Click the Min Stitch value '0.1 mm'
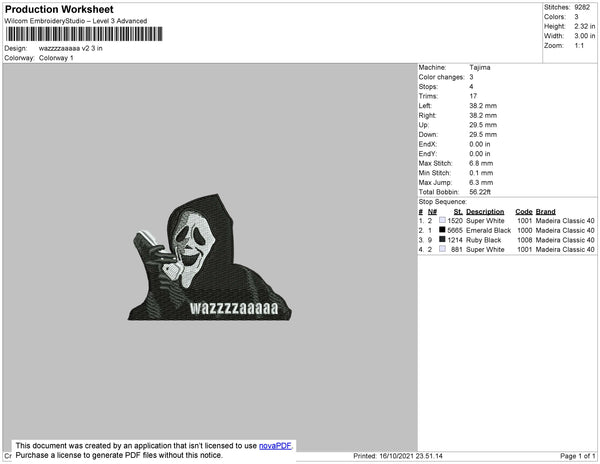Image resolution: width=600 pixels, height=464 pixels. tap(481, 173)
